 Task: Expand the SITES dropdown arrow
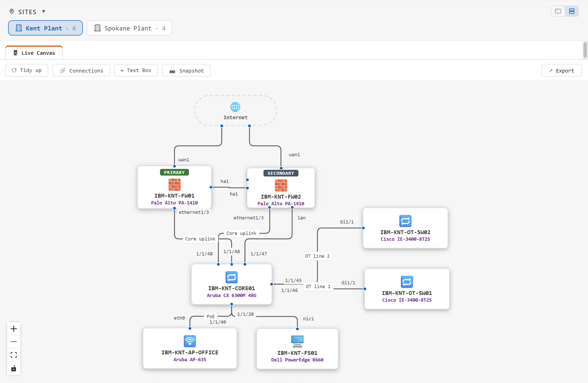(44, 11)
